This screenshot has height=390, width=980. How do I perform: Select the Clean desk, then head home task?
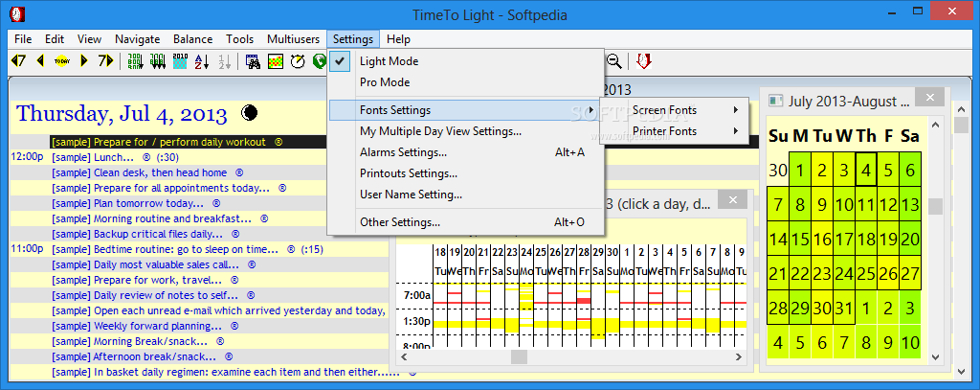coord(139,172)
